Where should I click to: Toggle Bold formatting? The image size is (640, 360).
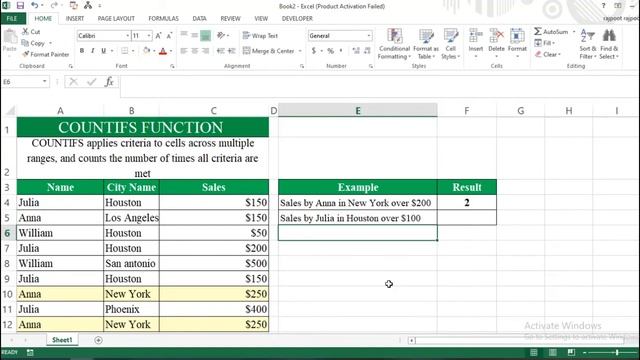click(x=82, y=51)
